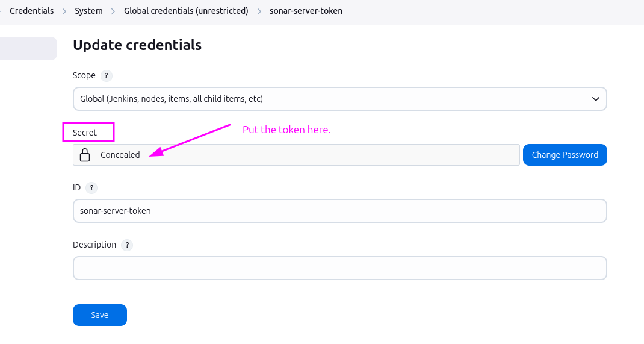Expand the Scope dropdown arrow
The height and width of the screenshot is (344, 644).
[x=595, y=99]
